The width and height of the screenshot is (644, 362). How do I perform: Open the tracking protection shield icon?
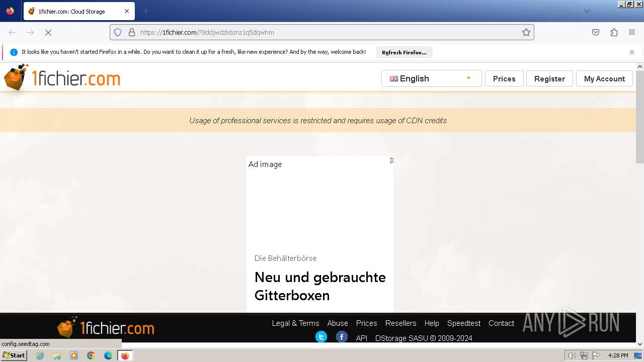point(118,32)
